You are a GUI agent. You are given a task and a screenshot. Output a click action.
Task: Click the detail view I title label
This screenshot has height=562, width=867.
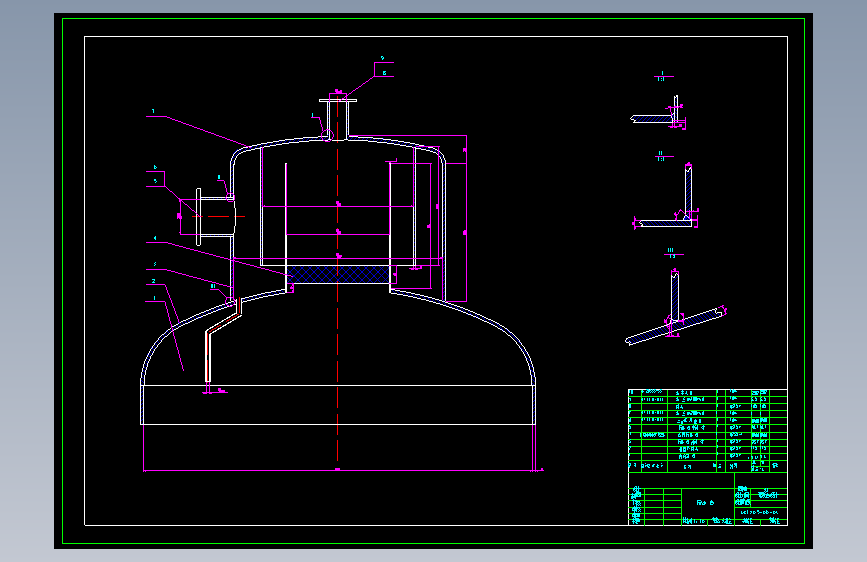tap(662, 76)
